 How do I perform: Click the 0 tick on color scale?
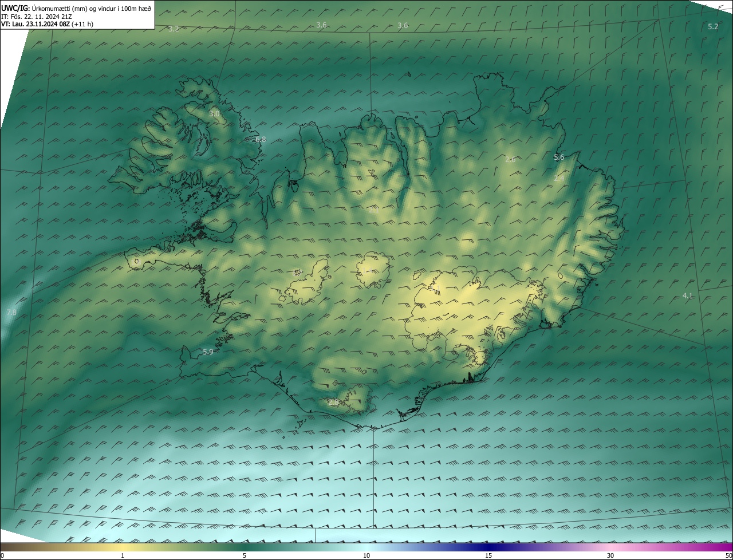2,555
